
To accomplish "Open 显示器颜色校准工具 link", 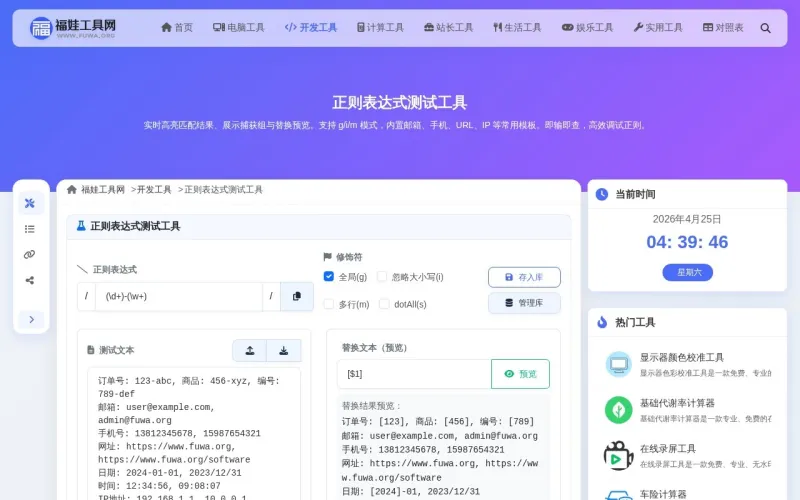I will [682, 357].
